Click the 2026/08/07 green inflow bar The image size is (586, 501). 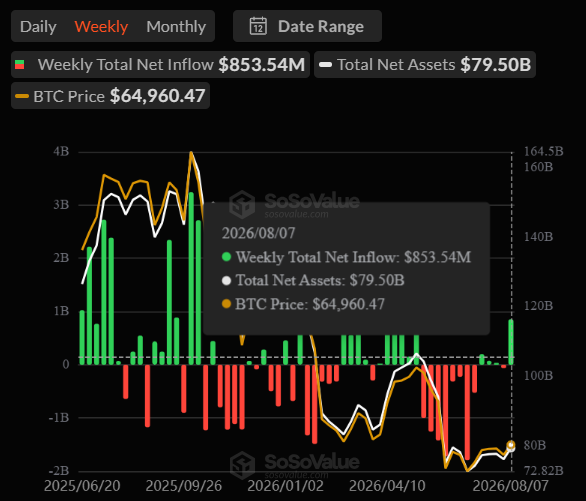tap(511, 342)
